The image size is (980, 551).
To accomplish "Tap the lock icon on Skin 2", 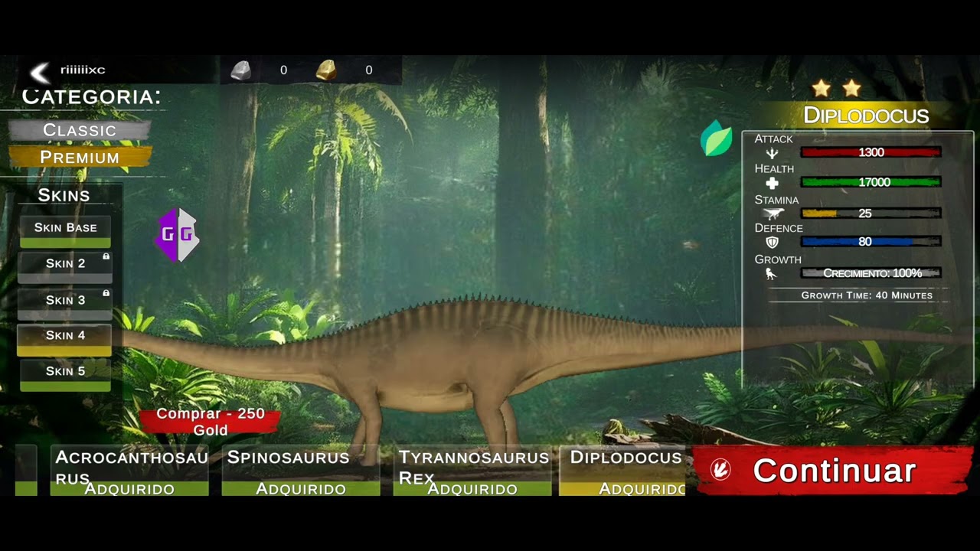I will coord(106,257).
